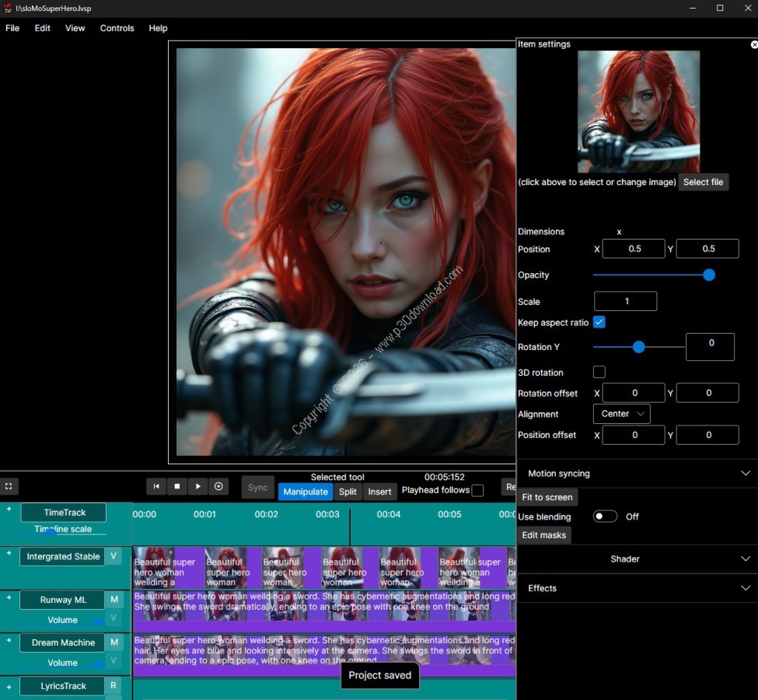The height and width of the screenshot is (700, 758).
Task: Toggle the V button under Runway ML's M
Action: (114, 618)
